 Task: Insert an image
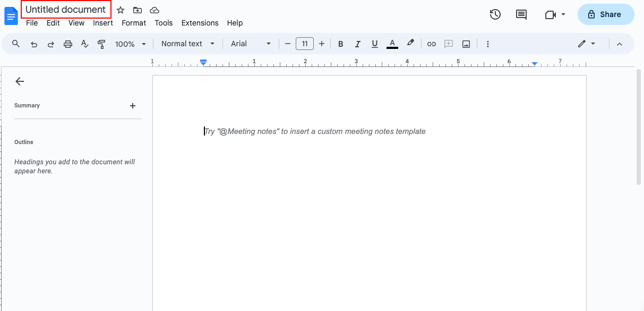pyautogui.click(x=466, y=44)
